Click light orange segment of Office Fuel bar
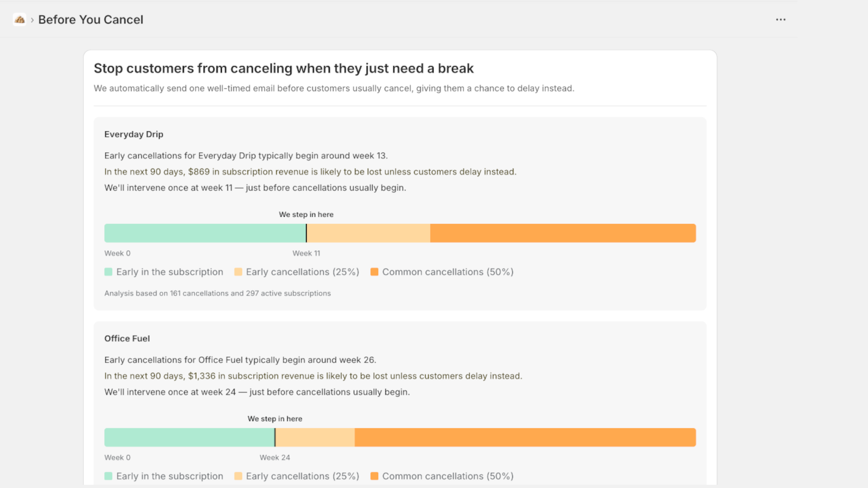The image size is (868, 488). click(315, 438)
